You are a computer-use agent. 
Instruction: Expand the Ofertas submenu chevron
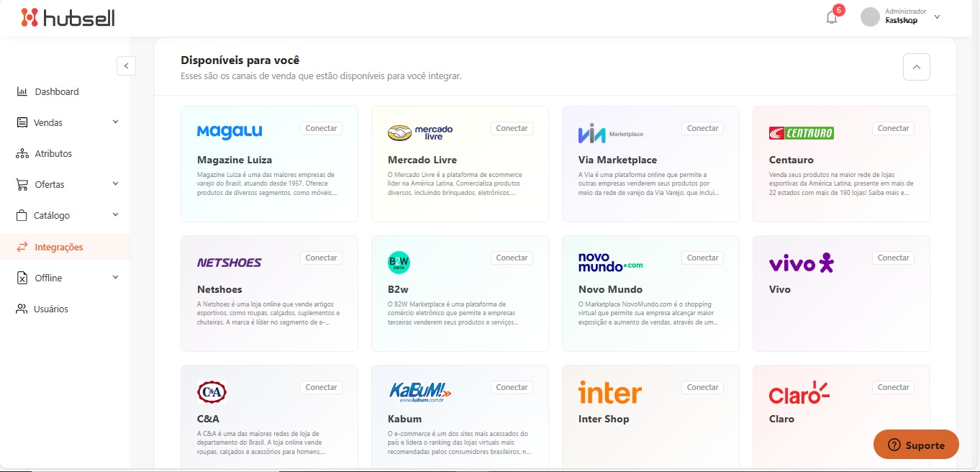tap(115, 184)
